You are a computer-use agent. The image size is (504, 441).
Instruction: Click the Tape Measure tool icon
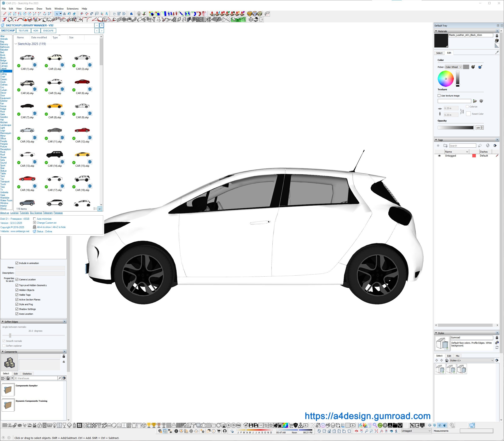tap(82, 14)
